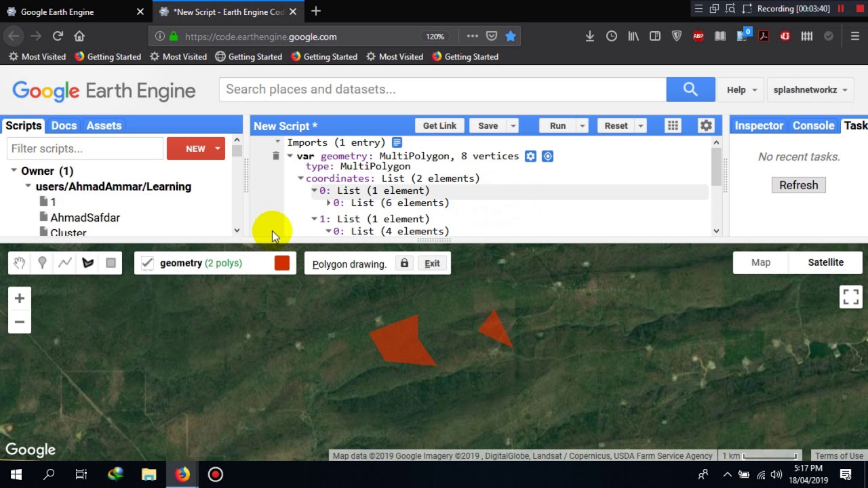This screenshot has width=868, height=488.
Task: Open code editor settings gear
Action: click(x=706, y=125)
